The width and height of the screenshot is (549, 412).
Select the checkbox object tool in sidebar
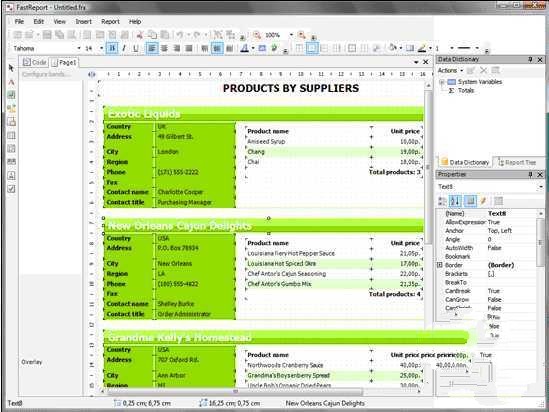[11, 189]
